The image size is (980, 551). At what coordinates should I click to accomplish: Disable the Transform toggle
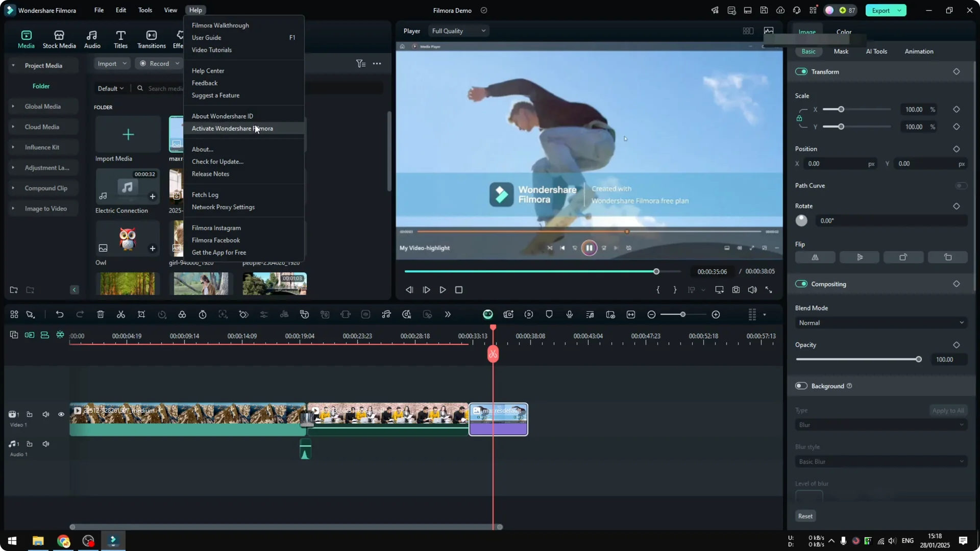point(801,71)
